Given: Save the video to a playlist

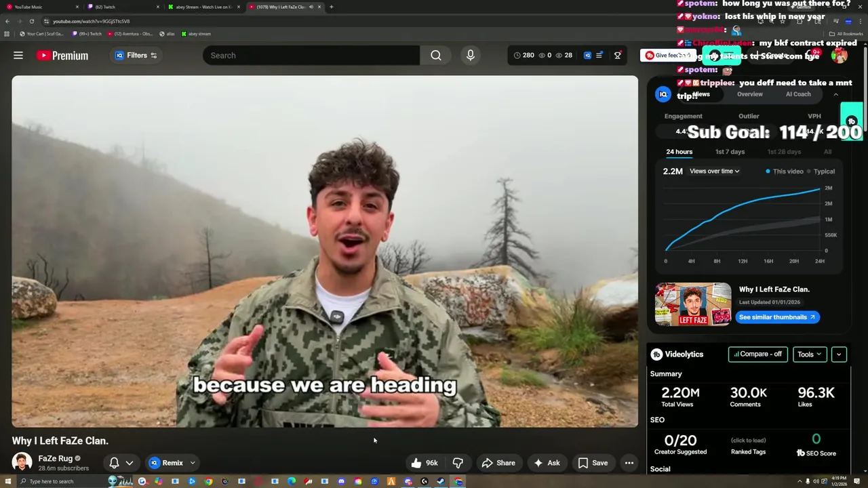Looking at the screenshot, I should pos(593,463).
